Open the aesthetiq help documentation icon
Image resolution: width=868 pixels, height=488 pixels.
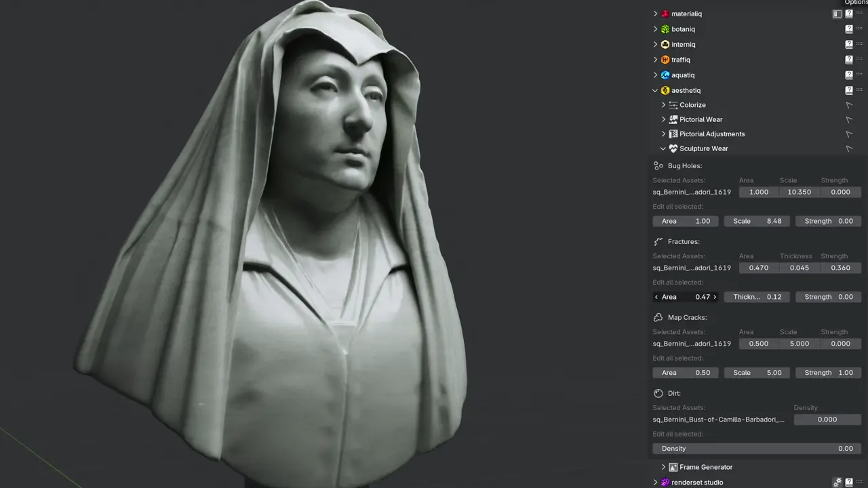(x=849, y=90)
